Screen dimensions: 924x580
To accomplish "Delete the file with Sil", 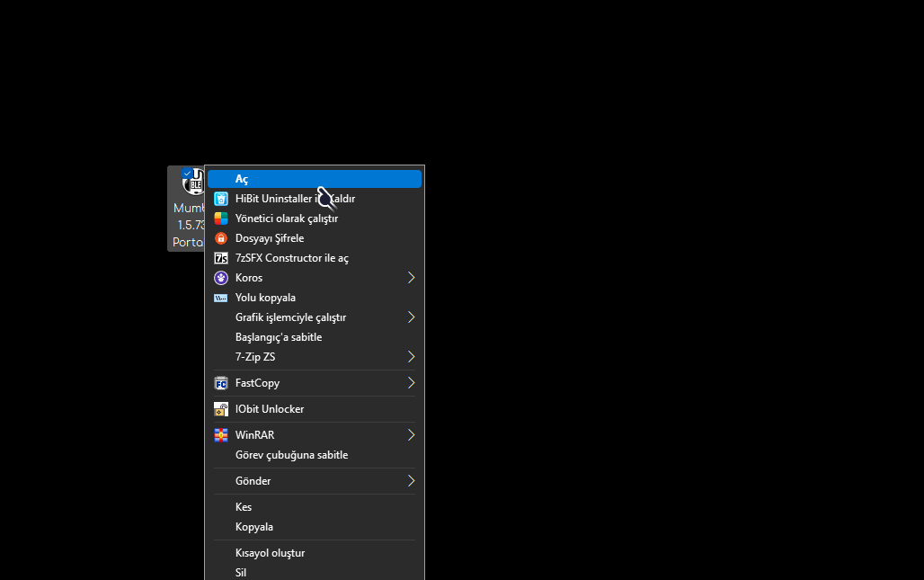I will coord(315,572).
